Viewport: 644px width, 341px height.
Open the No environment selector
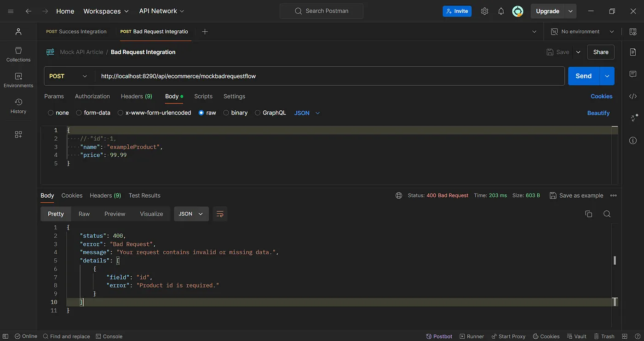click(582, 31)
